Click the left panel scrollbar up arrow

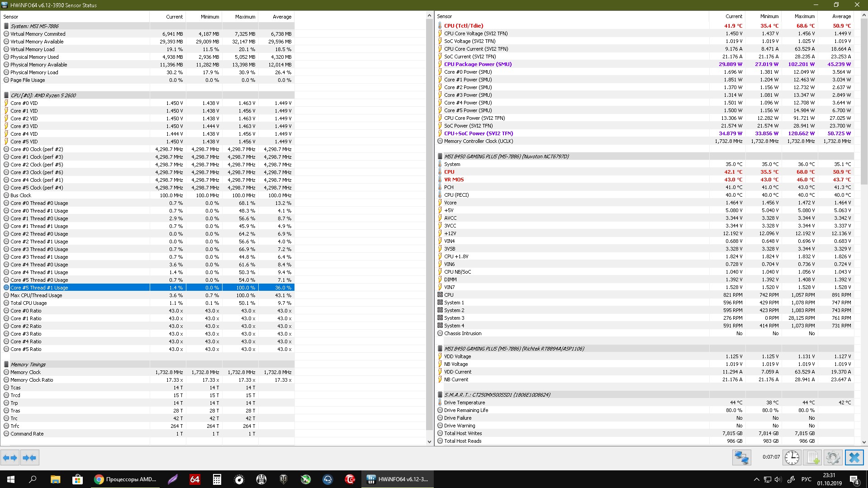(429, 16)
